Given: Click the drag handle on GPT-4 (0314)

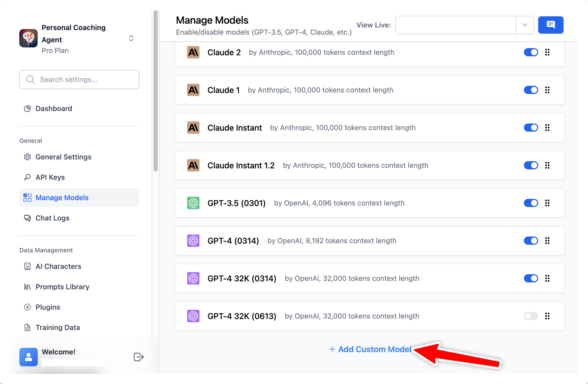Looking at the screenshot, I should click(547, 241).
